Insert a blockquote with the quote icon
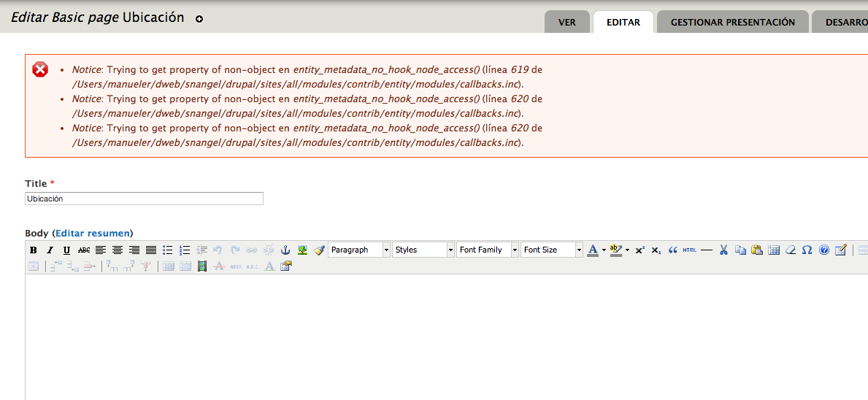Image resolution: width=868 pixels, height=400 pixels. [673, 250]
